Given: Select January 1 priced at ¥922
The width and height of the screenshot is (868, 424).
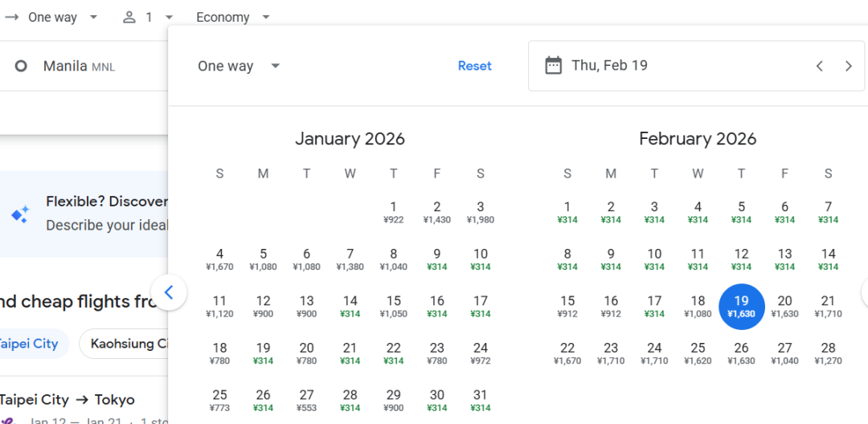Looking at the screenshot, I should pos(393,212).
